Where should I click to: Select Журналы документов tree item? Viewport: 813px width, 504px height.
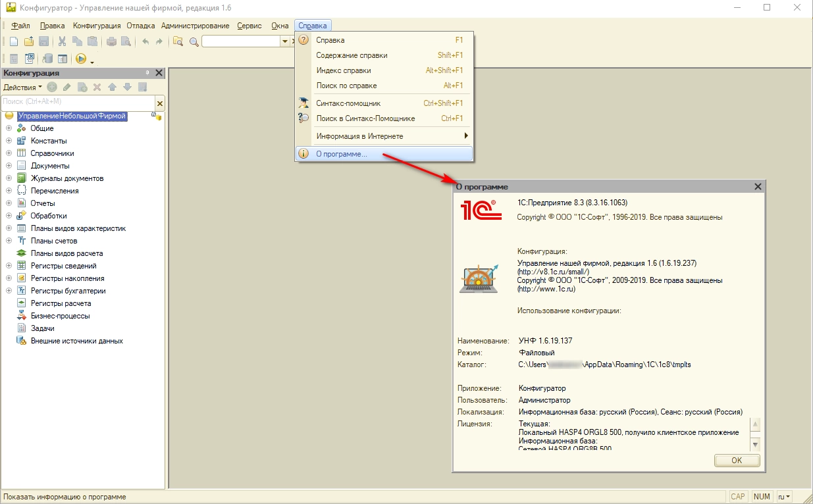pos(67,178)
